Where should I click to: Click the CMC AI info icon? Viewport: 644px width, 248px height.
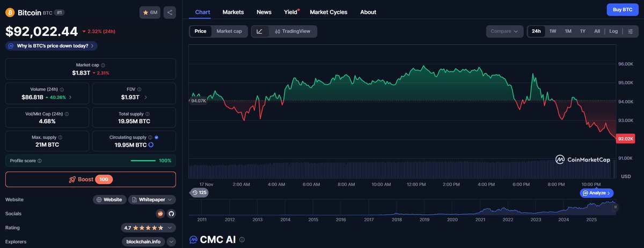coord(242,239)
